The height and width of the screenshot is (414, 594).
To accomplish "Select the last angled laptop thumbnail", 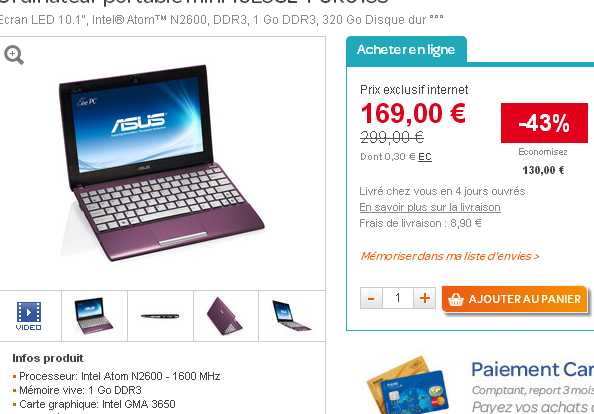I will 292,316.
